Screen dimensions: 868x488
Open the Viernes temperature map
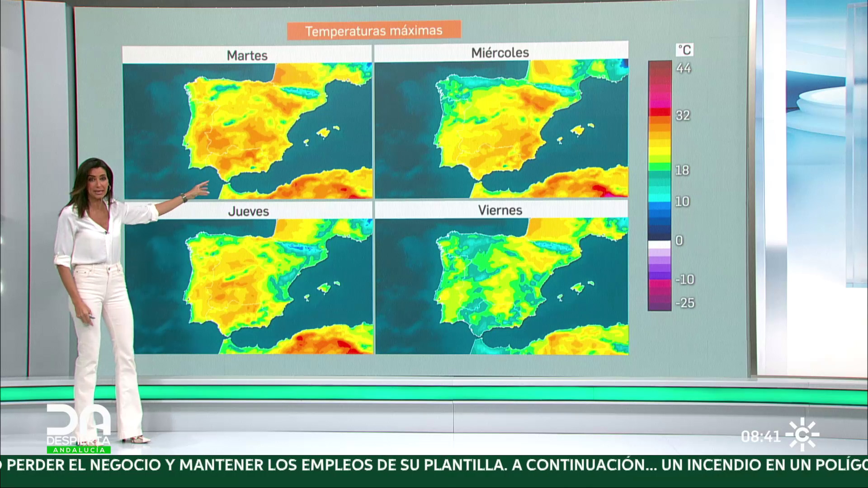coord(501,286)
